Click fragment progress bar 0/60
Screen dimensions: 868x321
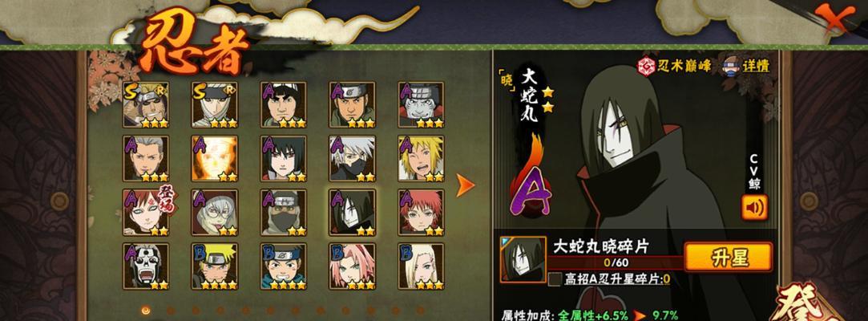click(x=616, y=262)
